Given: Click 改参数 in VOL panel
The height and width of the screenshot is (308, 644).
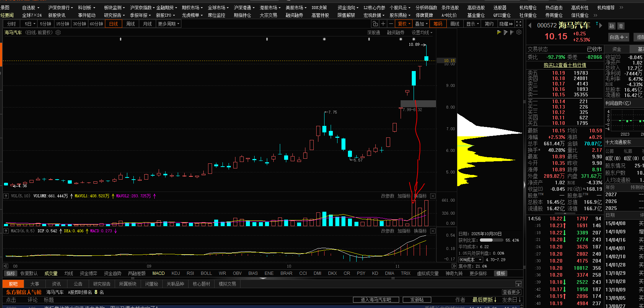Looking at the screenshot, I should (388, 196).
